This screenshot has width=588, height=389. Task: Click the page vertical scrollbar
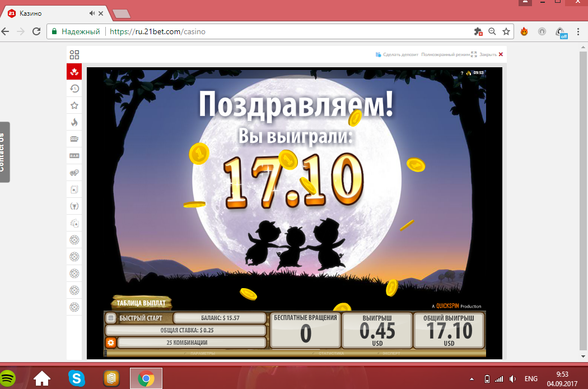pos(583,201)
